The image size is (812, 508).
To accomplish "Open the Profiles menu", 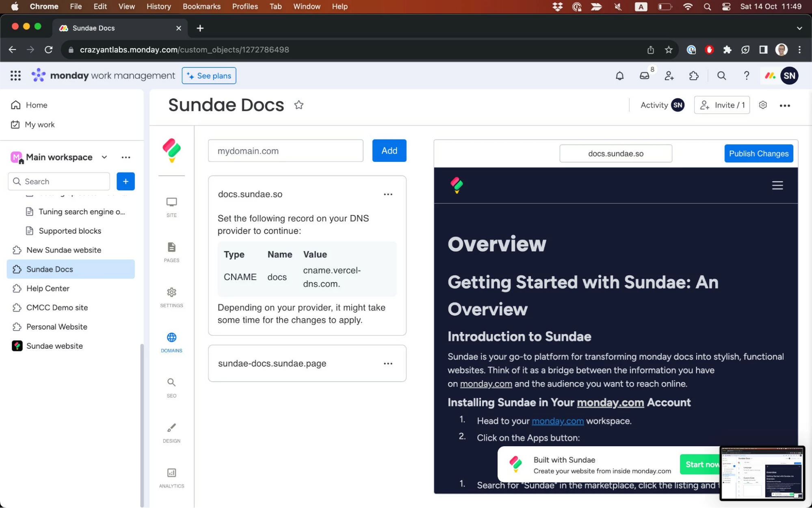I will pos(245,7).
